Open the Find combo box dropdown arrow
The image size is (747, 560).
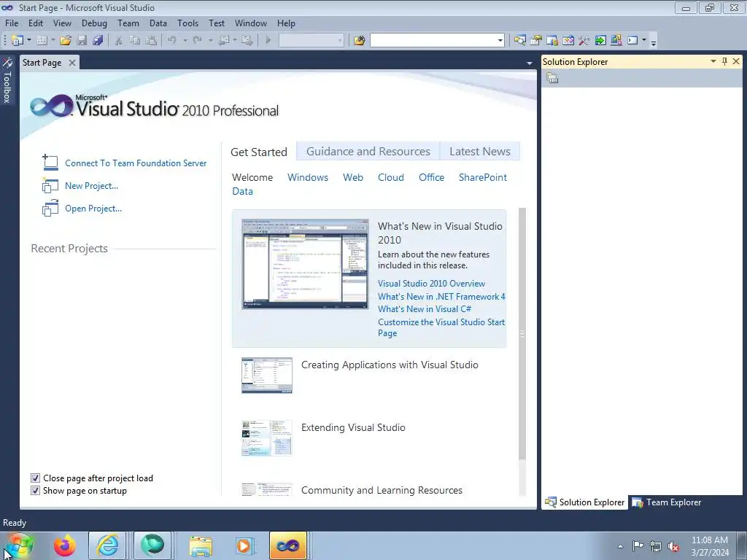[500, 41]
